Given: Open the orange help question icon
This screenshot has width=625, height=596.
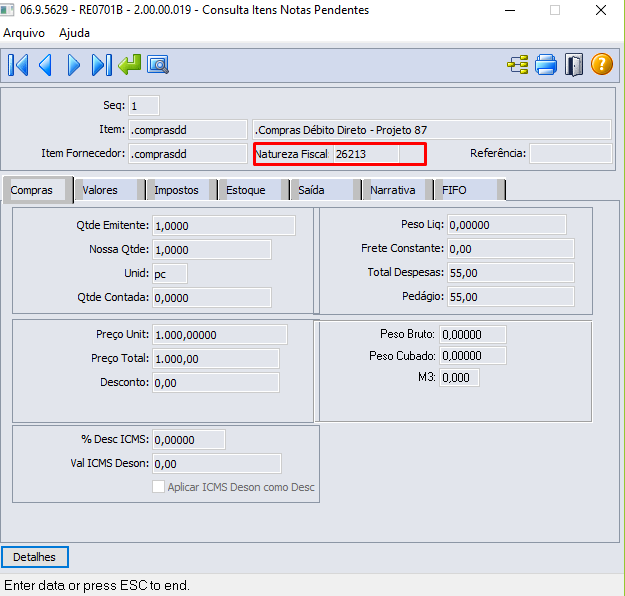Looking at the screenshot, I should [601, 64].
